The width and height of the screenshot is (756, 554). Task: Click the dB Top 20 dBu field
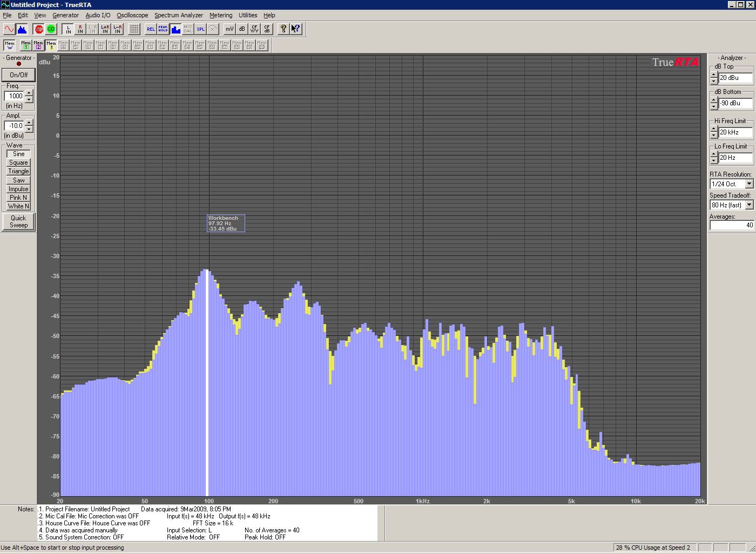[x=736, y=78]
